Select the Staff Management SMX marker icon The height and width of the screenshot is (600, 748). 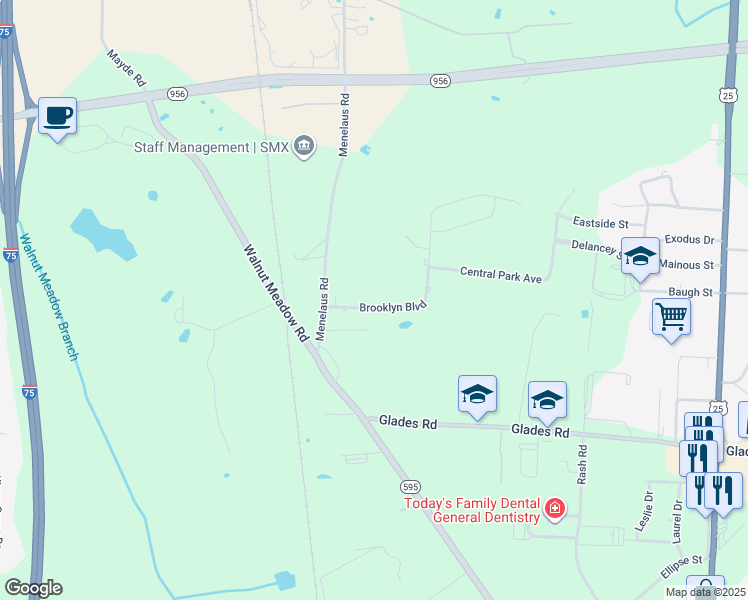click(304, 145)
